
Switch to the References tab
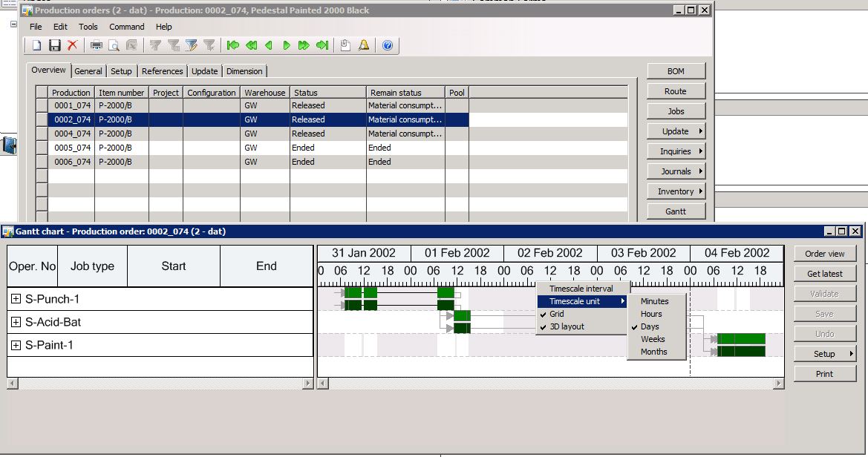163,70
